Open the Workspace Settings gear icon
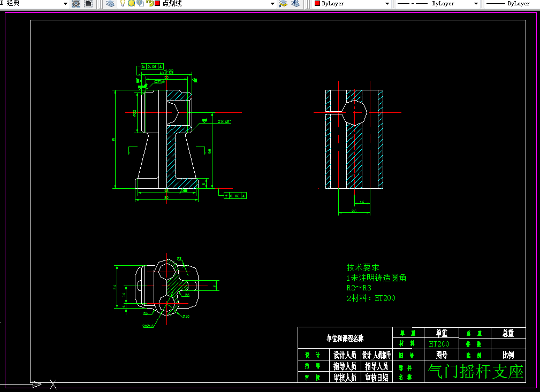Image resolution: width=540 pixels, height=392 pixels. pyautogui.click(x=76, y=4)
